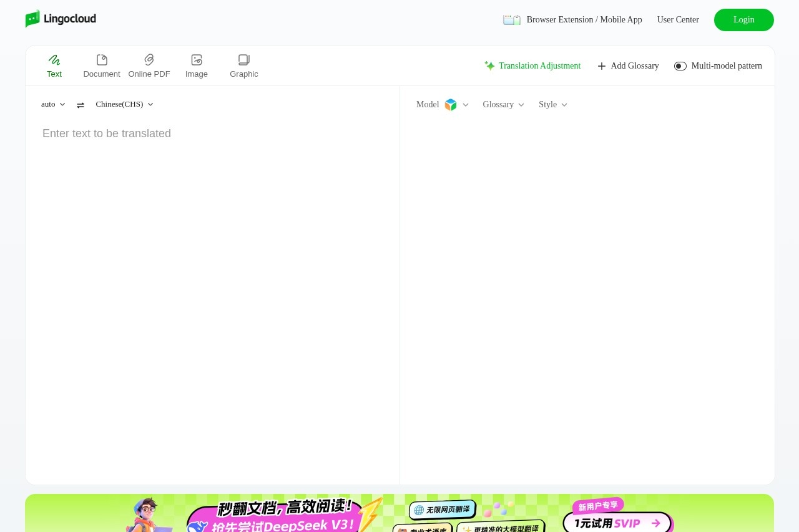Click the Model cube icon
The image size is (799, 532).
[x=450, y=104]
